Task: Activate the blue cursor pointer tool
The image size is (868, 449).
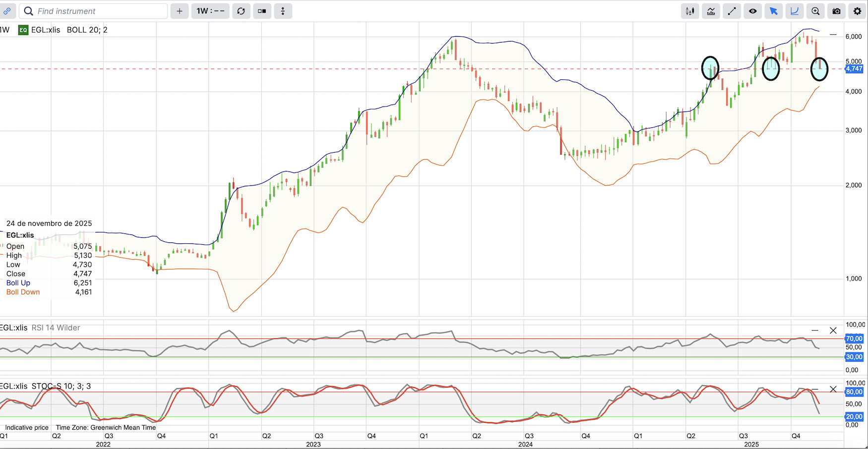Action: [x=773, y=11]
